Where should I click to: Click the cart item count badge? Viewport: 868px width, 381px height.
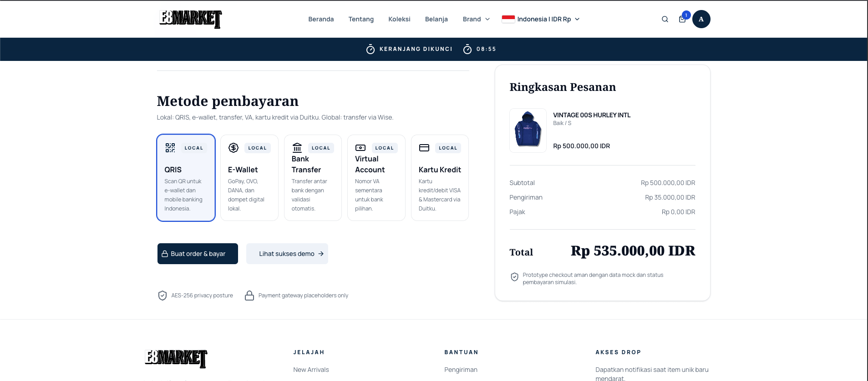[x=686, y=15]
